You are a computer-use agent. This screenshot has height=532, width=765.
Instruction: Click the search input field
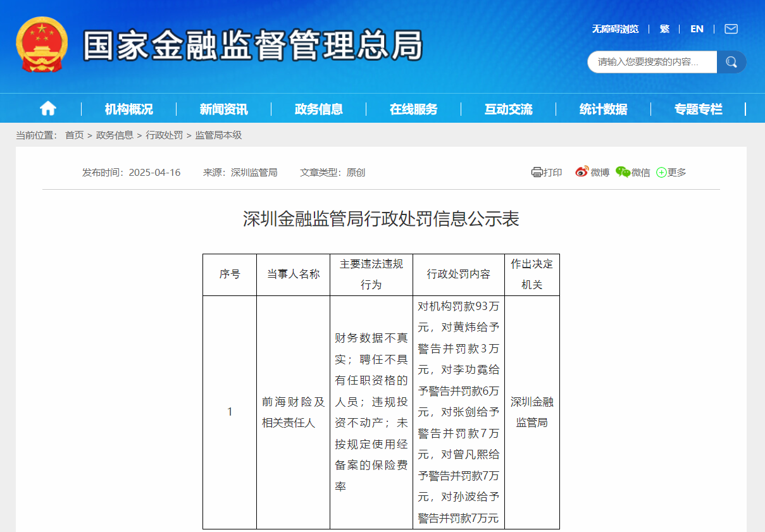point(652,62)
